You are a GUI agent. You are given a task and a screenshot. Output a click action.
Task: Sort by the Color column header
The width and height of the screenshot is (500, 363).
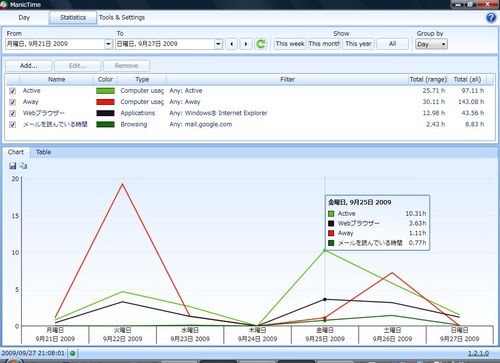[x=105, y=79]
